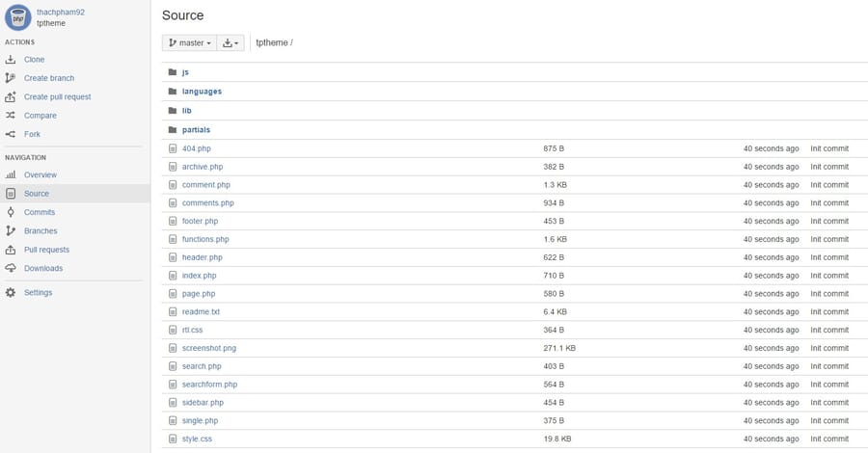This screenshot has width=868, height=453.
Task: Click the Downloads cloud icon
Action: coord(11,268)
